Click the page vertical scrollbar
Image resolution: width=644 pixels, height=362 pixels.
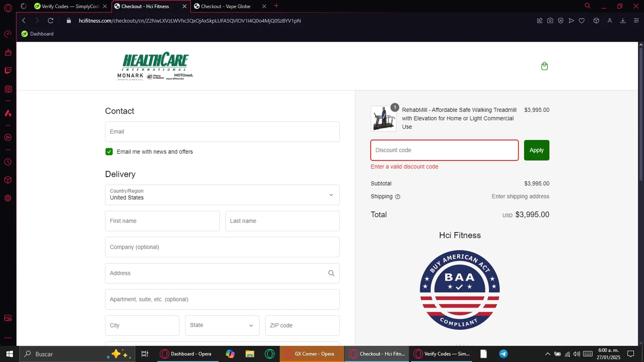point(641,114)
